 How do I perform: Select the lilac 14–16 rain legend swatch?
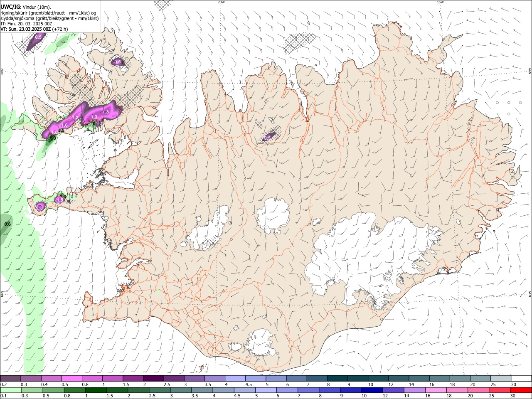coord(415,390)
